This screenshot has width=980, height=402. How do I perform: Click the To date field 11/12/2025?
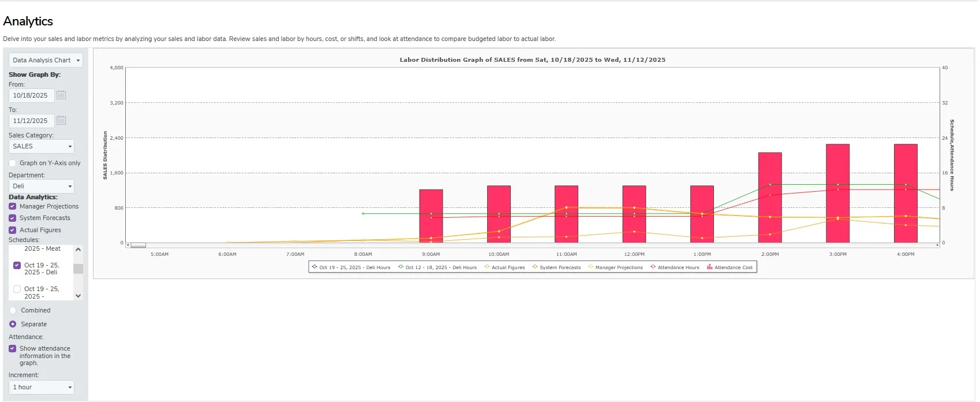[x=31, y=121]
